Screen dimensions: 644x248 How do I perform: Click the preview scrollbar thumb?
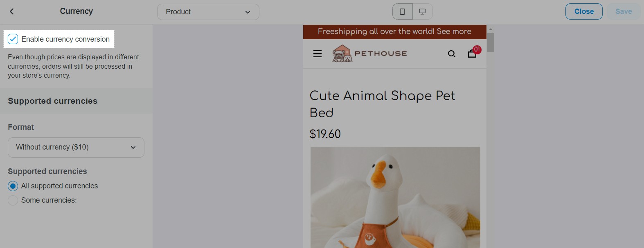(491, 43)
